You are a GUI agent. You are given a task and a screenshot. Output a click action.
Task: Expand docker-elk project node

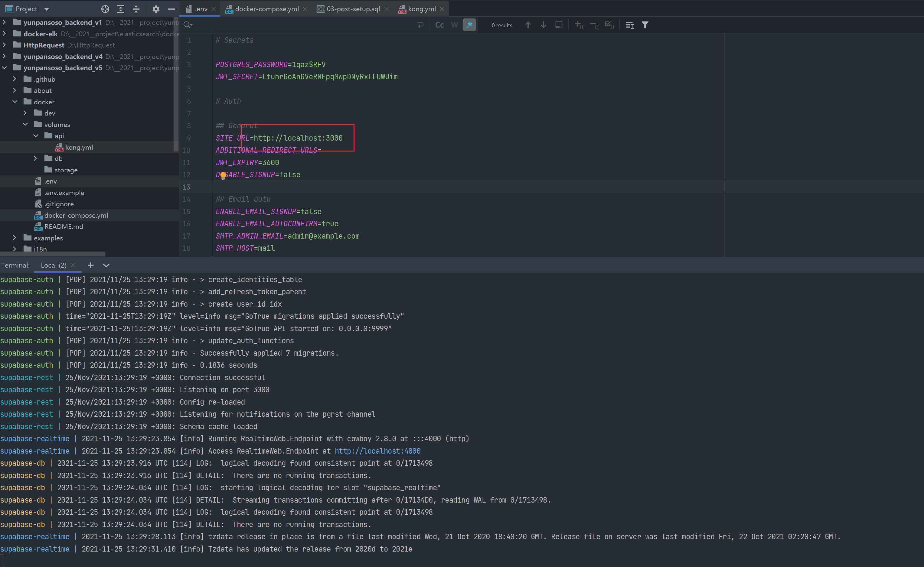click(4, 34)
